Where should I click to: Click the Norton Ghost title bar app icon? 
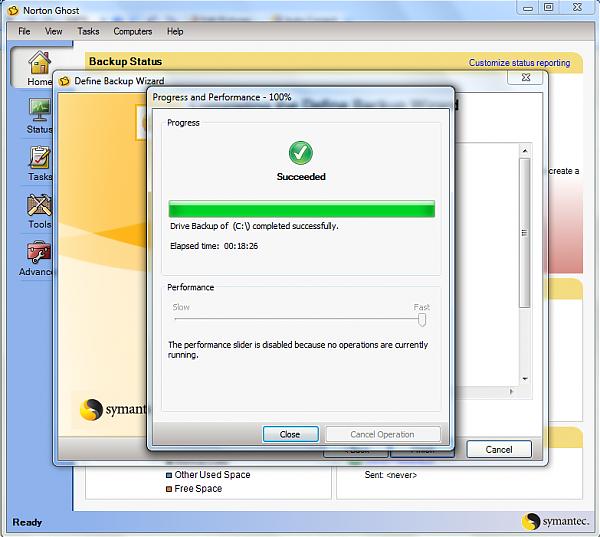pyautogui.click(x=13, y=11)
